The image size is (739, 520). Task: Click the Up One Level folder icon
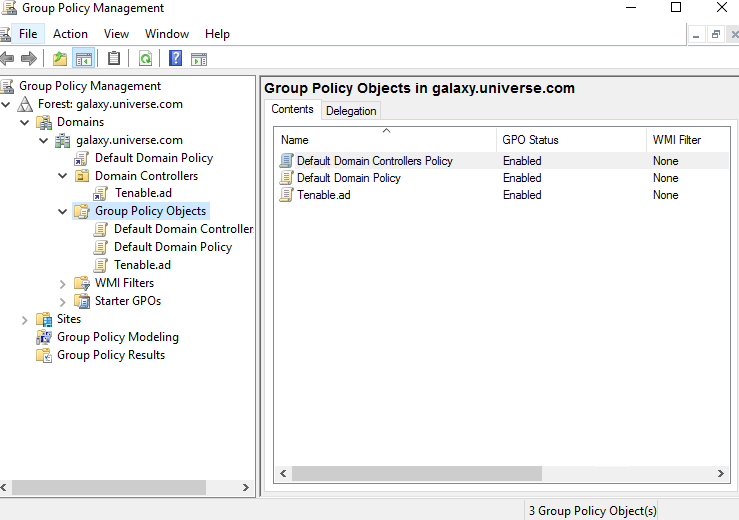coord(60,59)
